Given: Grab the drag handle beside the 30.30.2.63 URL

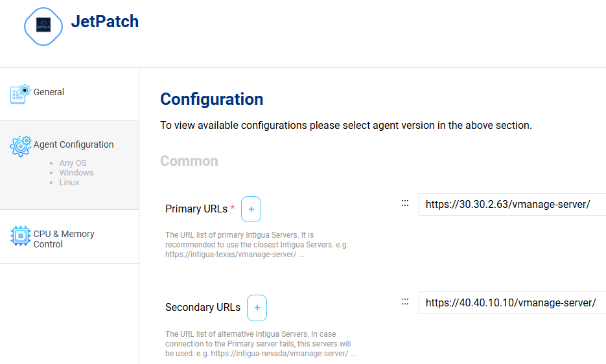Looking at the screenshot, I should coord(405,203).
